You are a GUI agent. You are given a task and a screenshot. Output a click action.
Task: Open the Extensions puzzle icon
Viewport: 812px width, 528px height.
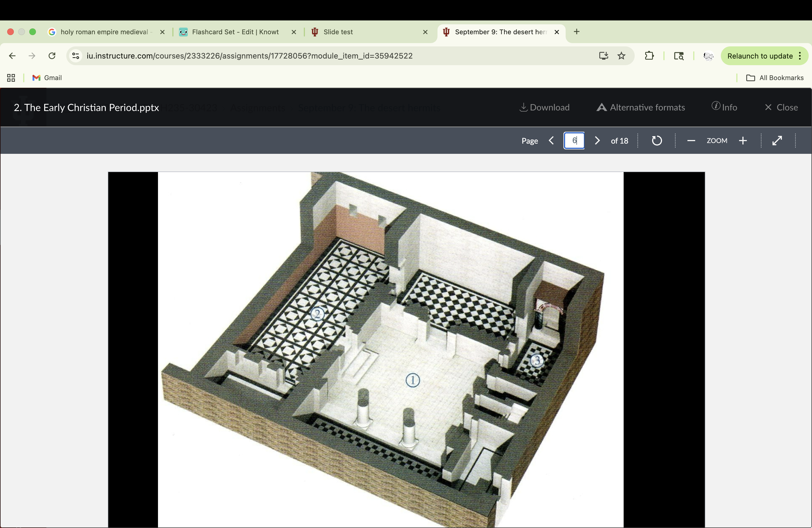point(649,56)
